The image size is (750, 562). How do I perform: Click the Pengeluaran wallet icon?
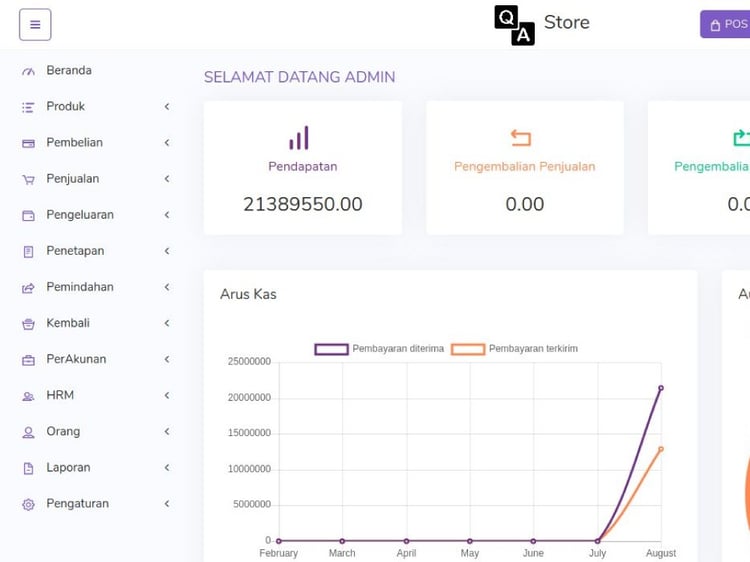(x=28, y=215)
